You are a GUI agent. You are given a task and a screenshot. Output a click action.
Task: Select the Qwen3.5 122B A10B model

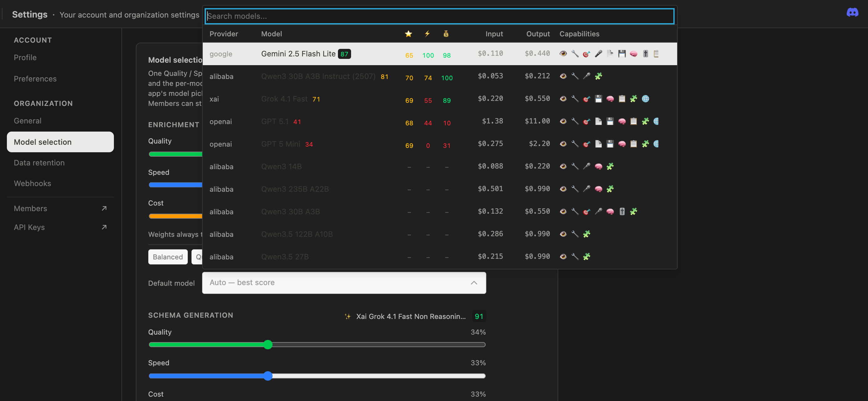[x=440, y=234]
